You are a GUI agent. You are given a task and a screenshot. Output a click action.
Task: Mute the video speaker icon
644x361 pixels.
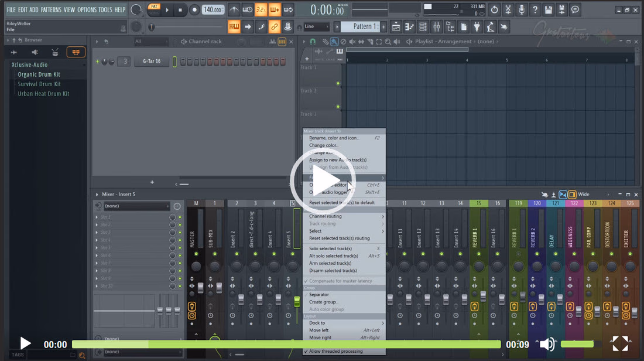tap(547, 344)
